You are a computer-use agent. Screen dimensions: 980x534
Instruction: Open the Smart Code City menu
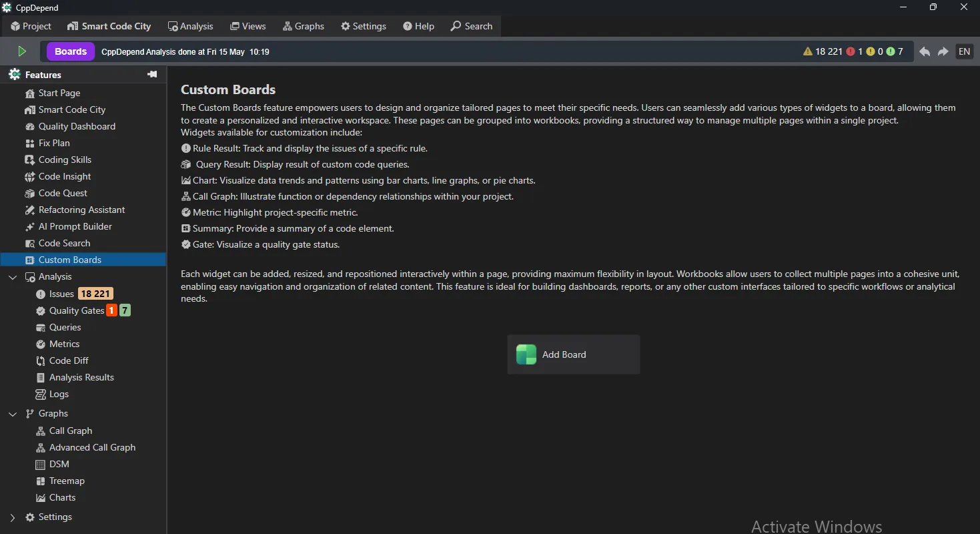[x=109, y=26]
